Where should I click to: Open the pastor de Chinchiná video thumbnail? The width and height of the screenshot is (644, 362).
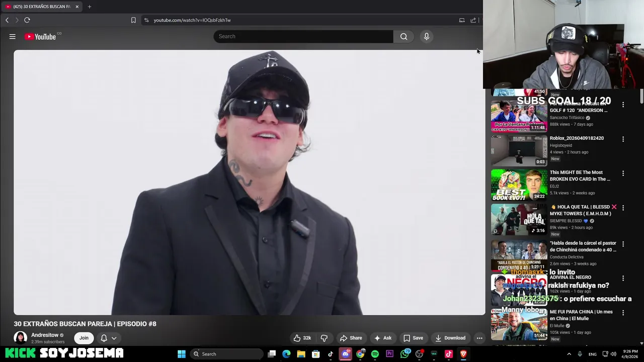point(519,255)
